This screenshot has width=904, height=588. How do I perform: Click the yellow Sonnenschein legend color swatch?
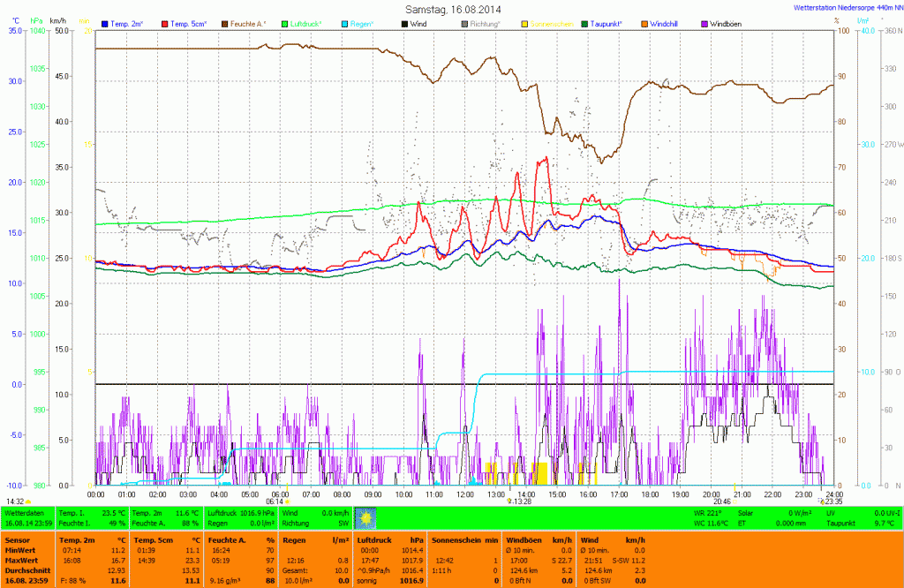point(524,22)
